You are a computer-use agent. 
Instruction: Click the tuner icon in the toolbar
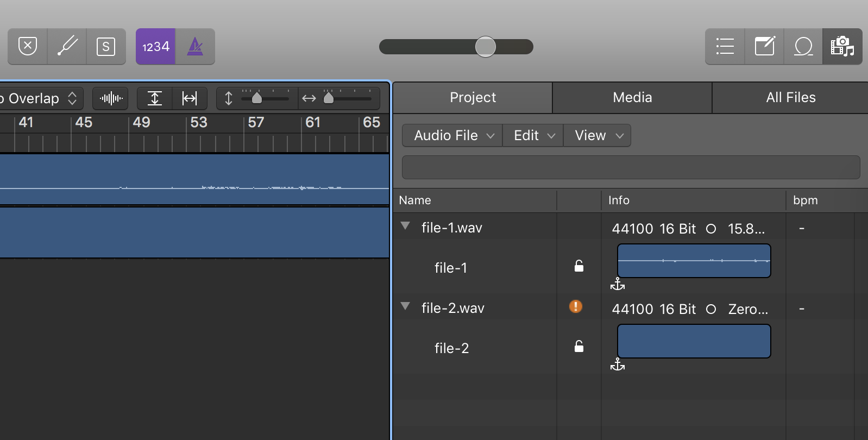[67, 47]
